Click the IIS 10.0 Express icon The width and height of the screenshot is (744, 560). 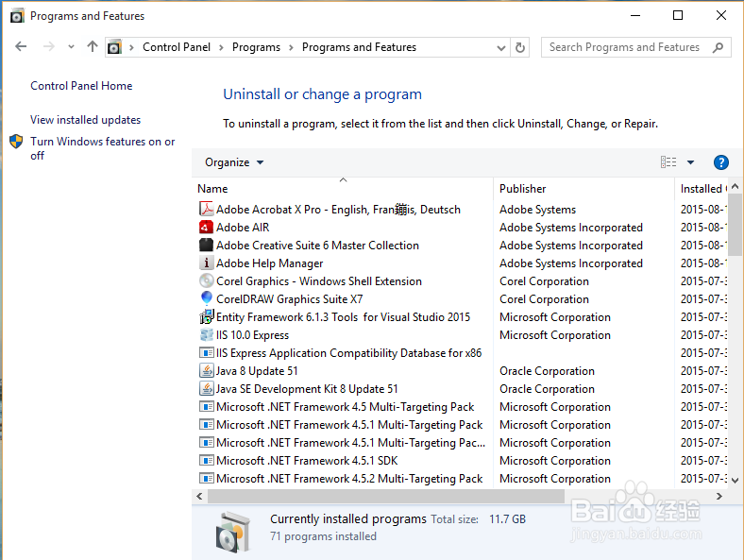coord(206,334)
